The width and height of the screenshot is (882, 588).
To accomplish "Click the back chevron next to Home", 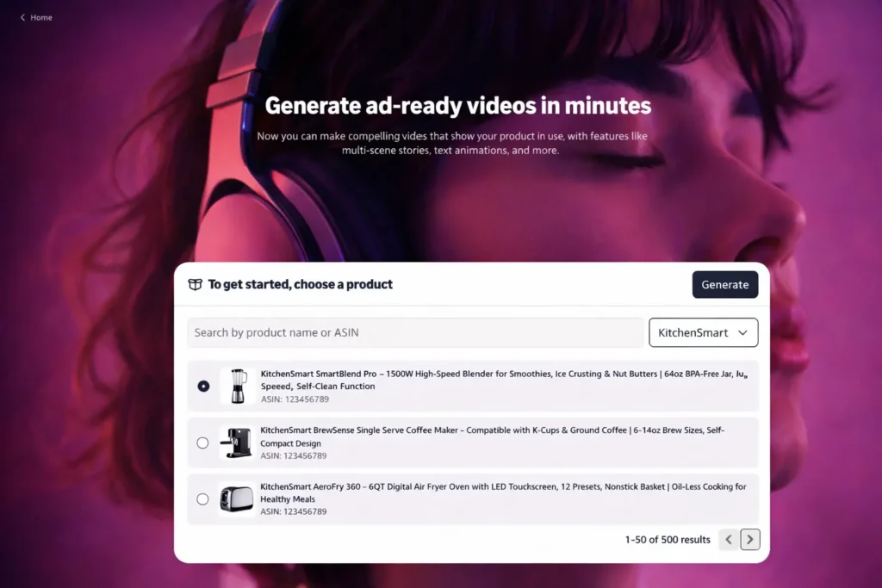I will click(22, 16).
